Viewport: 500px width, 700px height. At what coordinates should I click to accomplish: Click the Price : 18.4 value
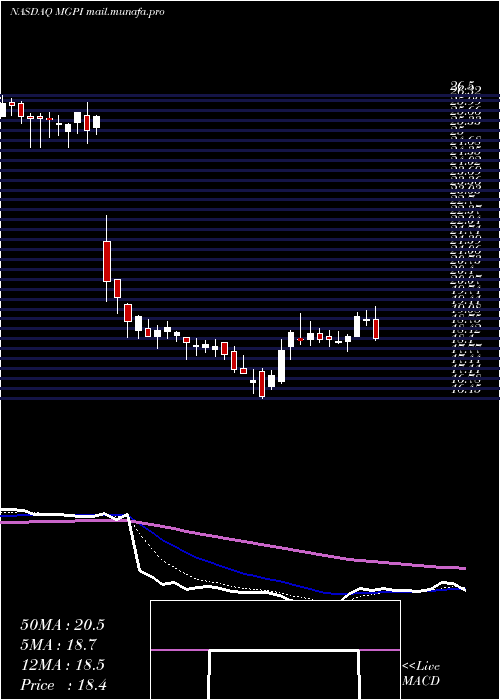(63, 685)
